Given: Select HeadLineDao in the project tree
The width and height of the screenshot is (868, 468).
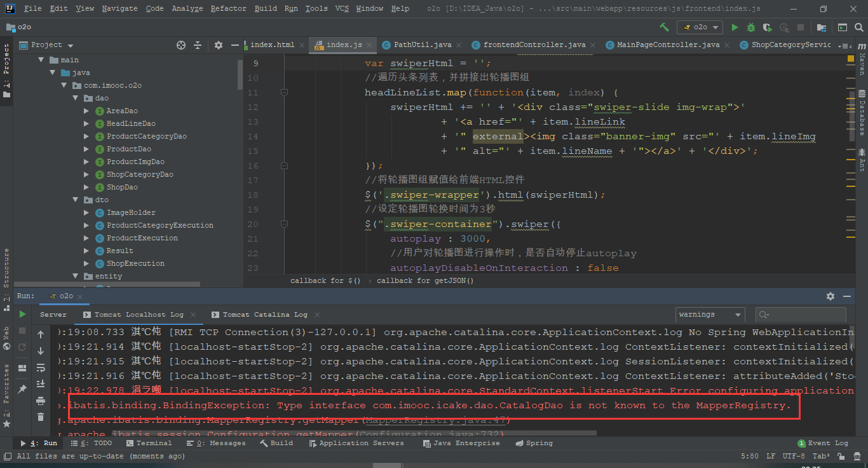Looking at the screenshot, I should (131, 123).
